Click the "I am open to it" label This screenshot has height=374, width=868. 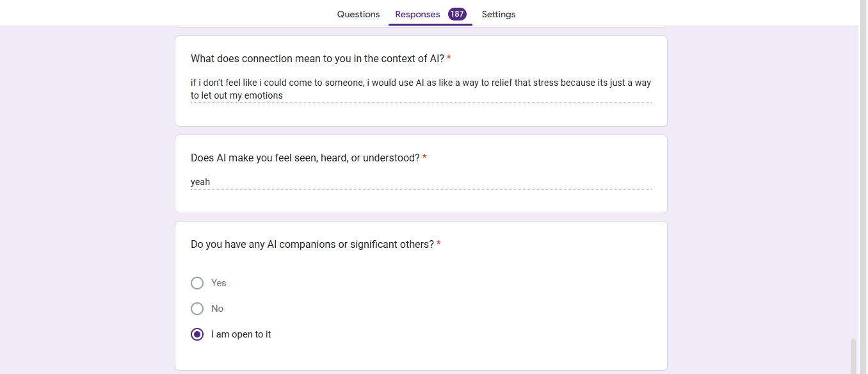point(241,334)
